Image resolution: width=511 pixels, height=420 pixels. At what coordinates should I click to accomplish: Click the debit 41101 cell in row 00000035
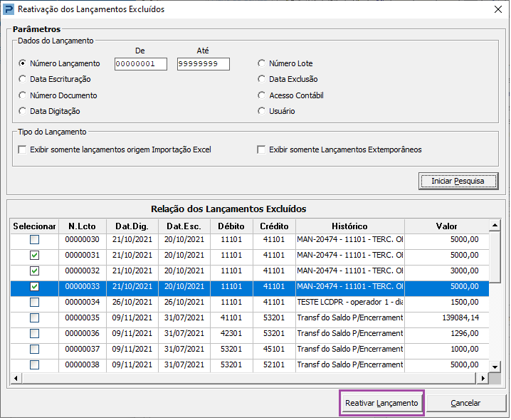coord(231,318)
